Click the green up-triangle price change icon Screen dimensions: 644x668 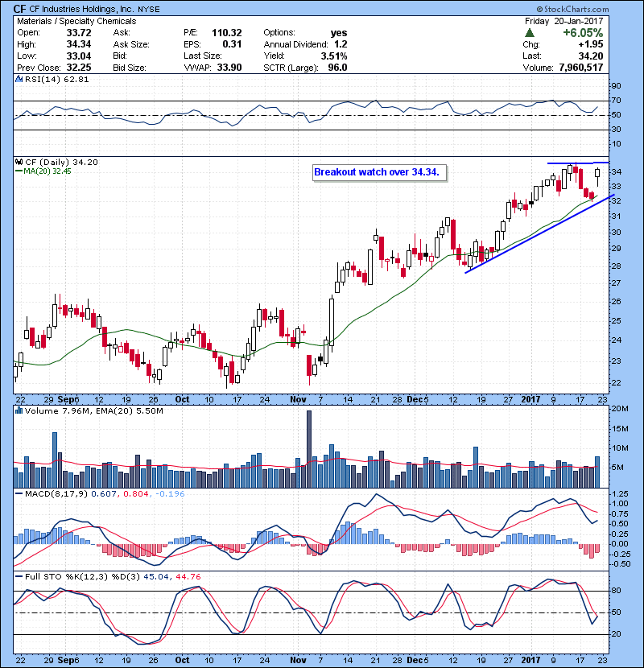[530, 33]
